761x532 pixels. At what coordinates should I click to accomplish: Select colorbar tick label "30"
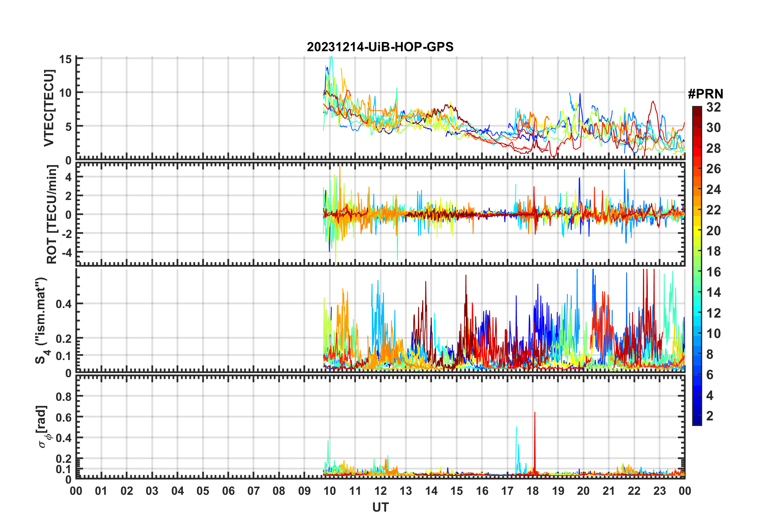(713, 128)
